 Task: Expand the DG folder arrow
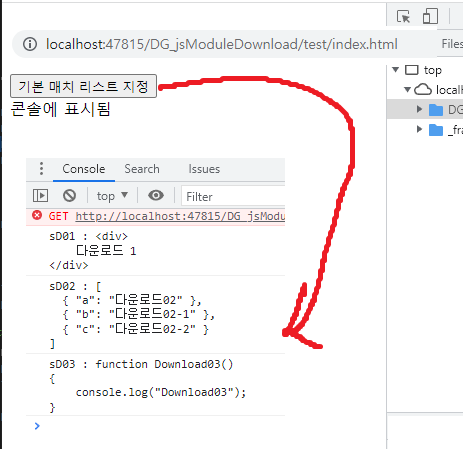[420, 109]
